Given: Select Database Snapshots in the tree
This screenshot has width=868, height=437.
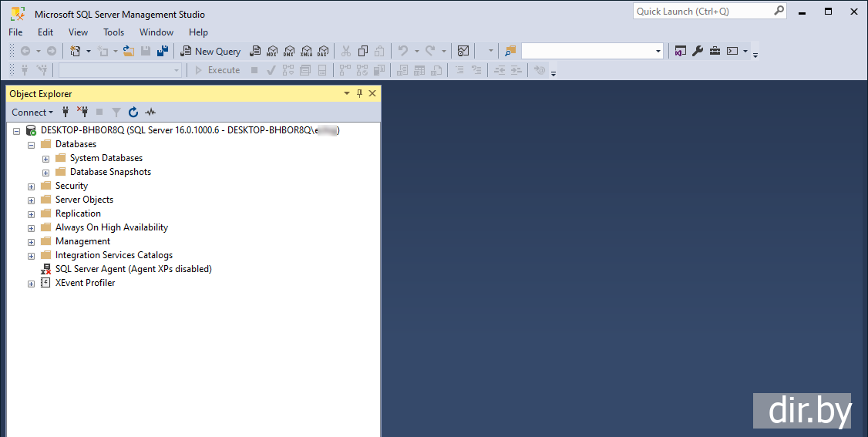Looking at the screenshot, I should [x=110, y=171].
